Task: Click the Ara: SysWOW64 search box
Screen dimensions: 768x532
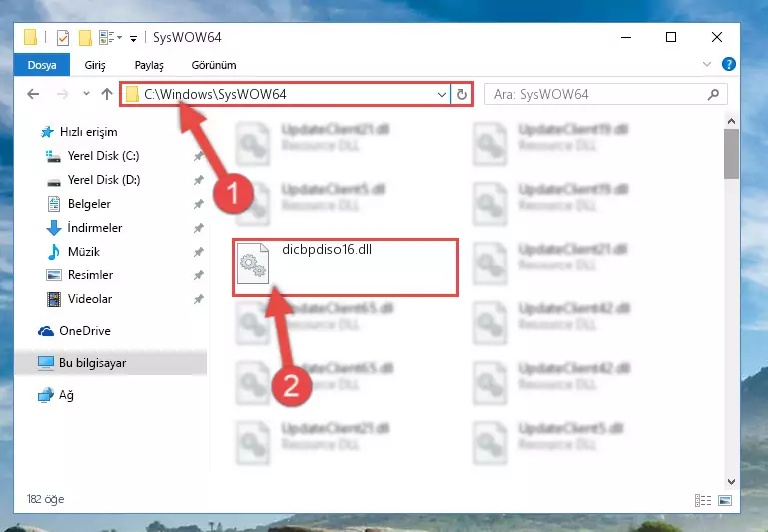Action: [606, 94]
